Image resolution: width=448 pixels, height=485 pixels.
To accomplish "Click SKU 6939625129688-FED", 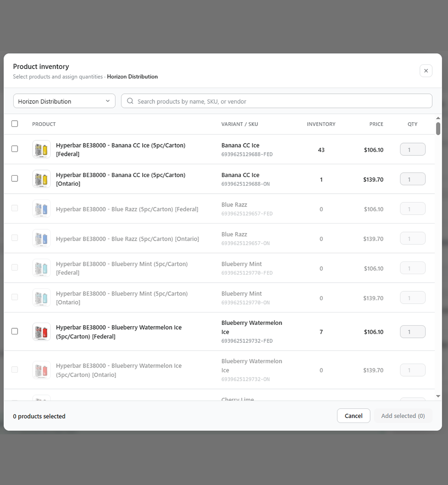I will tap(247, 154).
